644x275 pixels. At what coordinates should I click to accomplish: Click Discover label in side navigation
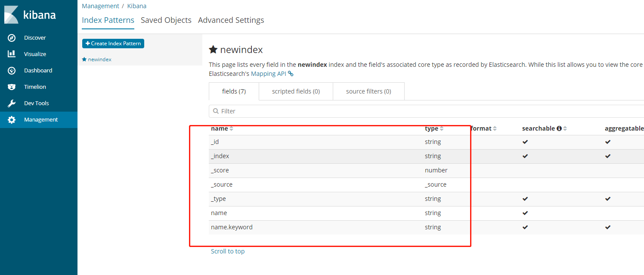(x=35, y=38)
